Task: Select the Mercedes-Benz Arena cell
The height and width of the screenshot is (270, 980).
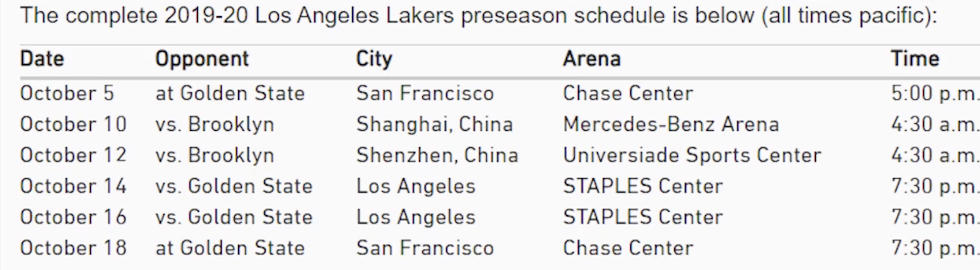Action: click(671, 124)
